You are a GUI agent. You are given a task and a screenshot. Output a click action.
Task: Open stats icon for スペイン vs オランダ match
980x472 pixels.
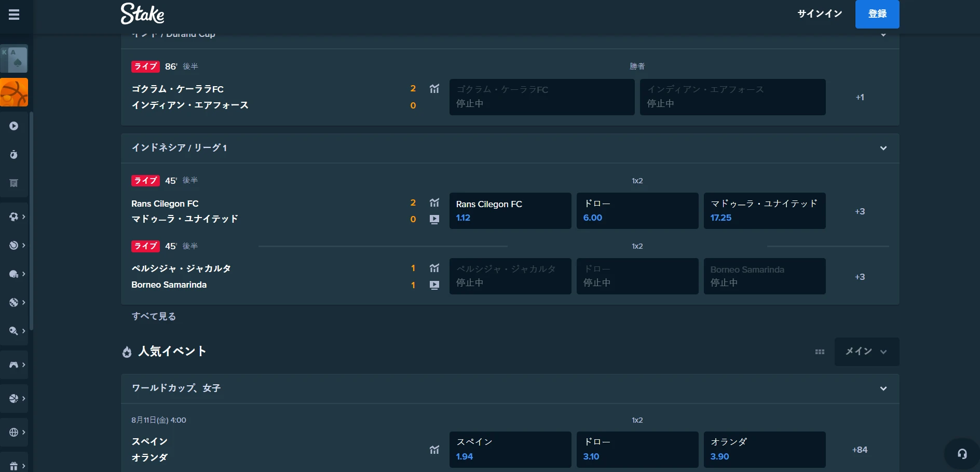tap(434, 450)
